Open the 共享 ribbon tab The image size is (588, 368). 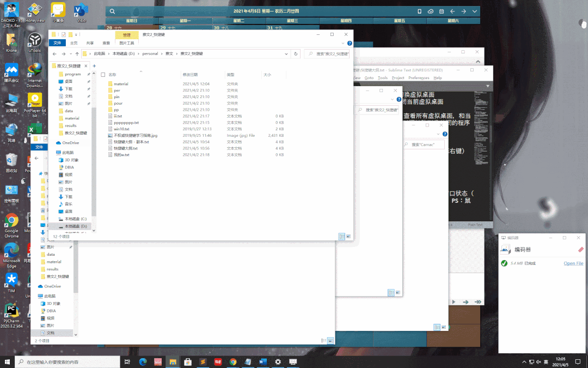tap(90, 43)
